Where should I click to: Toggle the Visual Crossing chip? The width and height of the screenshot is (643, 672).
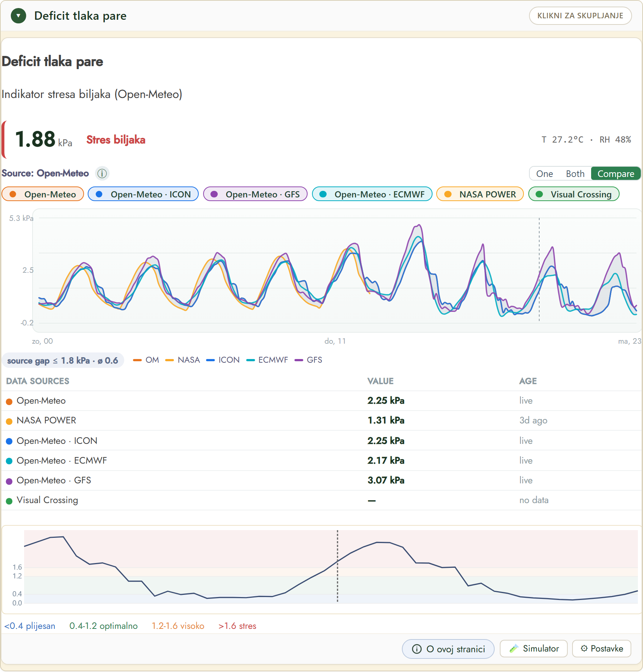click(574, 194)
